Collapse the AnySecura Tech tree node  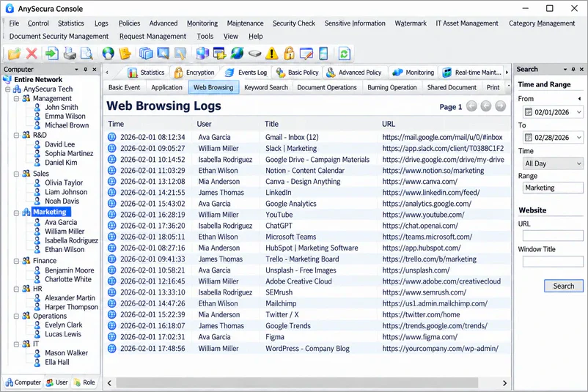click(x=7, y=89)
